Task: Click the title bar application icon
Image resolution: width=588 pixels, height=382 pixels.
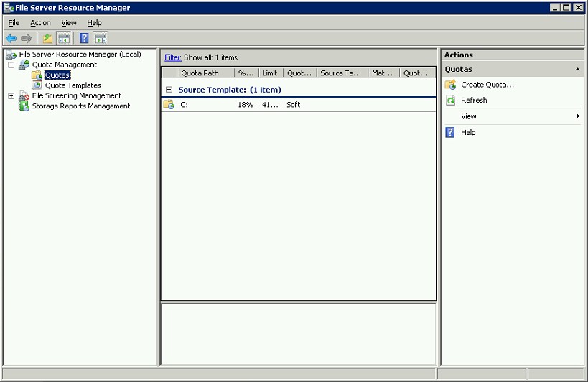Action: coord(9,7)
